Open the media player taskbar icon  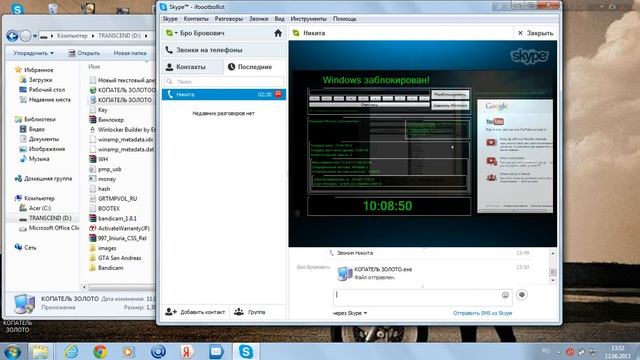[129, 351]
